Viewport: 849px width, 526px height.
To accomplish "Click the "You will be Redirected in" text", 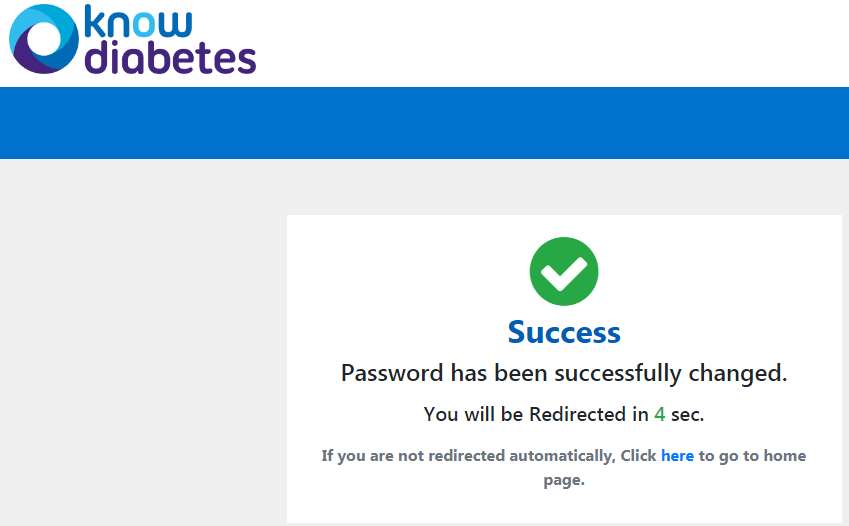I will tap(536, 414).
